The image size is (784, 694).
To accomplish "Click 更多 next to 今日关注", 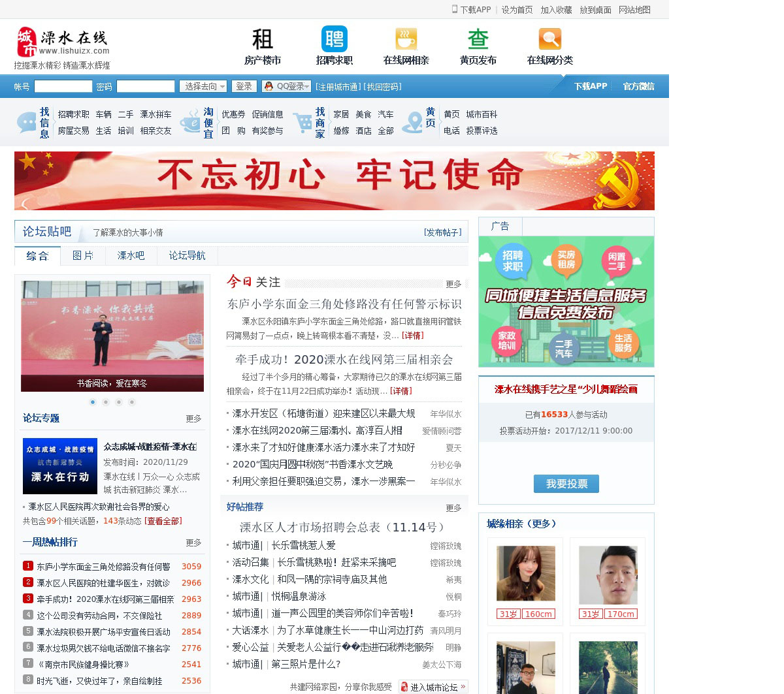I will (453, 285).
